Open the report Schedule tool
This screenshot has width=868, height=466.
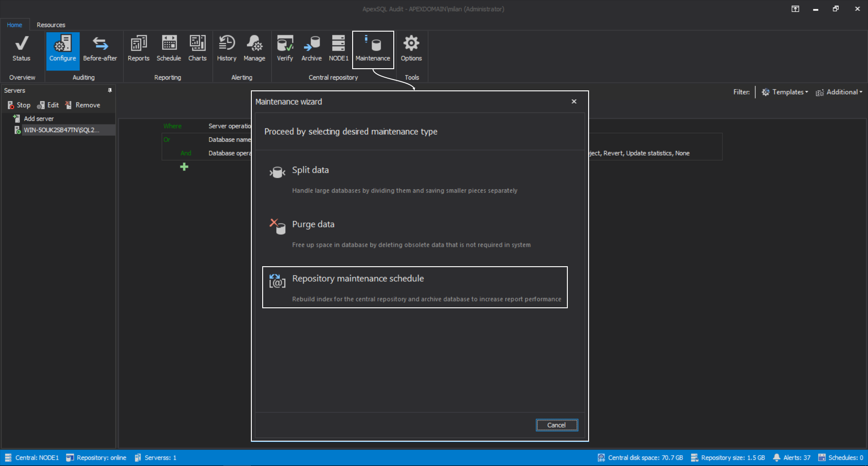point(169,49)
